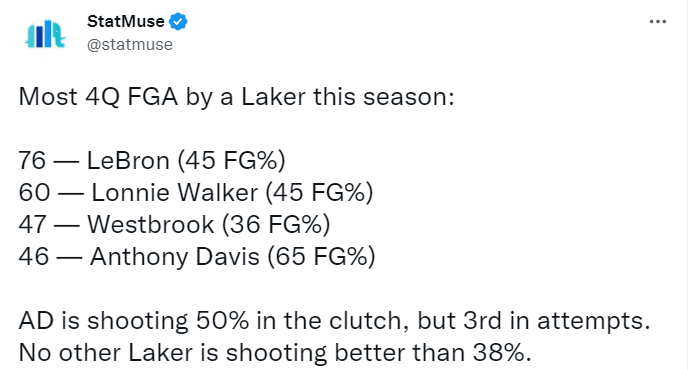The image size is (689, 370).
Task: Click the Lonnie Walker name in the tweet
Action: pyautogui.click(x=174, y=192)
